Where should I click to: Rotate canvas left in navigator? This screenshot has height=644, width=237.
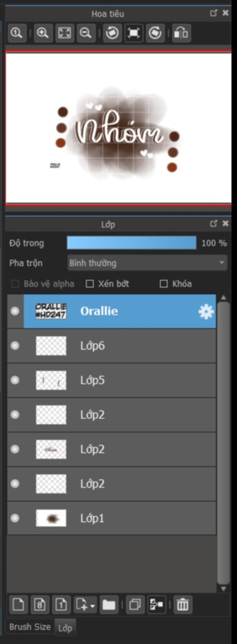(x=112, y=33)
